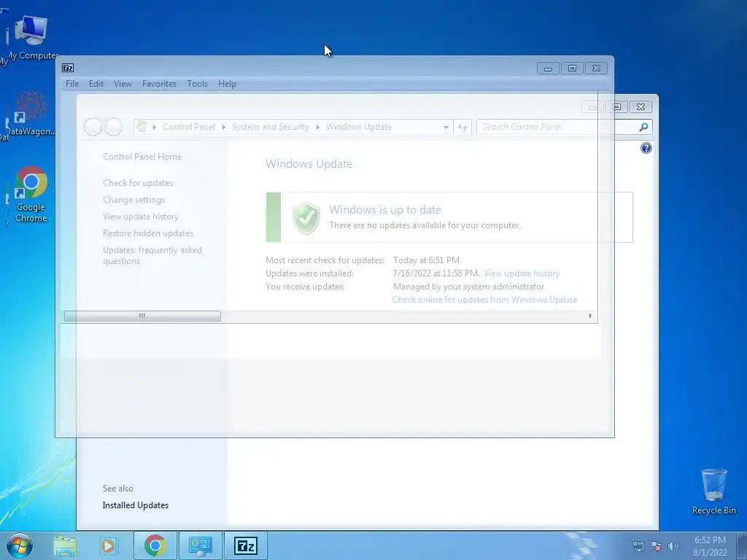Click the Control Panel back arrow button
The height and width of the screenshot is (560, 747).
tap(93, 127)
